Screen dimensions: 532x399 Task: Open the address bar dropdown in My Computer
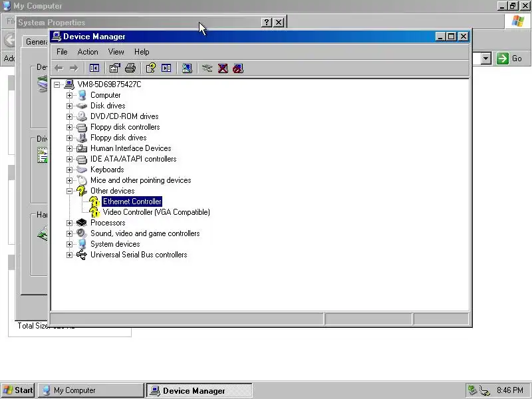click(x=486, y=59)
